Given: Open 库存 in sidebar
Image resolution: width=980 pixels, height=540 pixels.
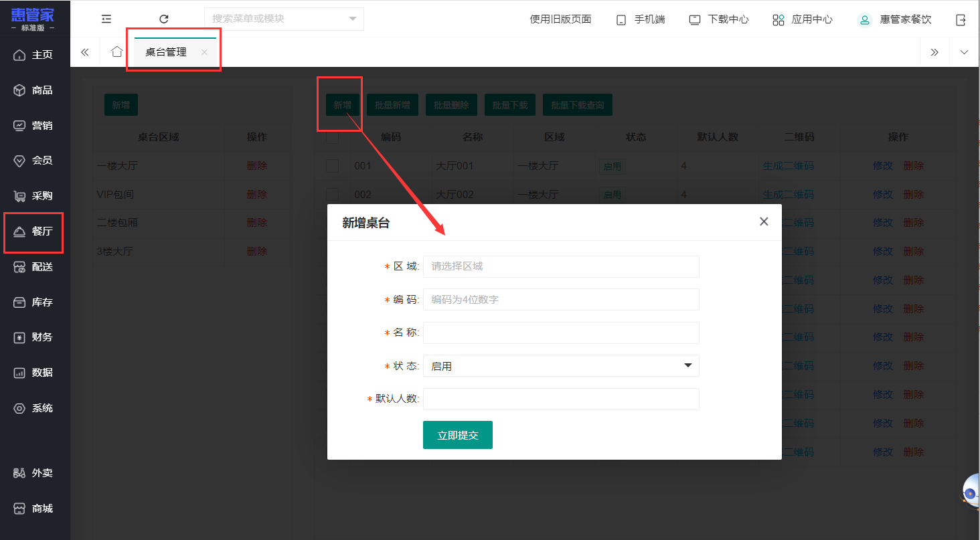Looking at the screenshot, I should point(35,302).
